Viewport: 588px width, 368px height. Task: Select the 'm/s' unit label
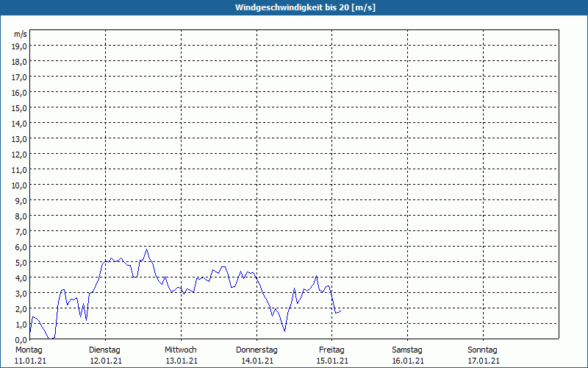tap(21, 34)
